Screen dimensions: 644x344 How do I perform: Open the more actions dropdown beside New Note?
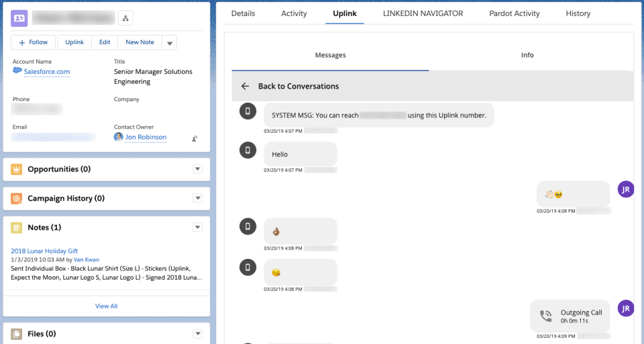tap(170, 43)
